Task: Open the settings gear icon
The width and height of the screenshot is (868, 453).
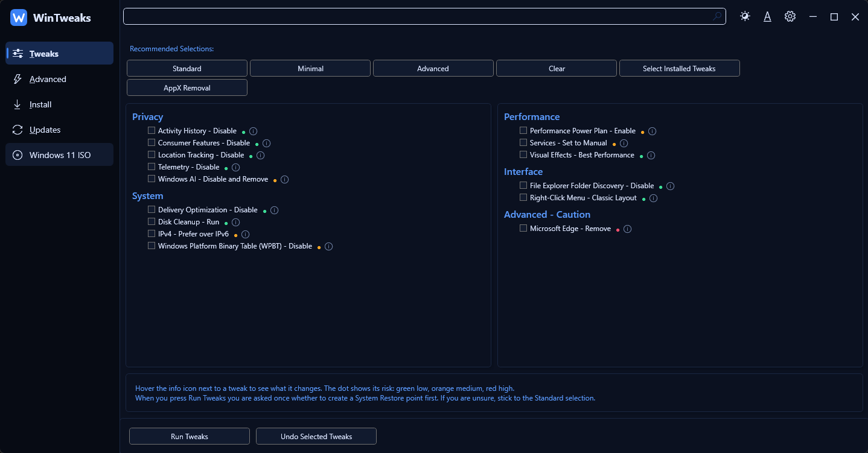Action: point(790,17)
